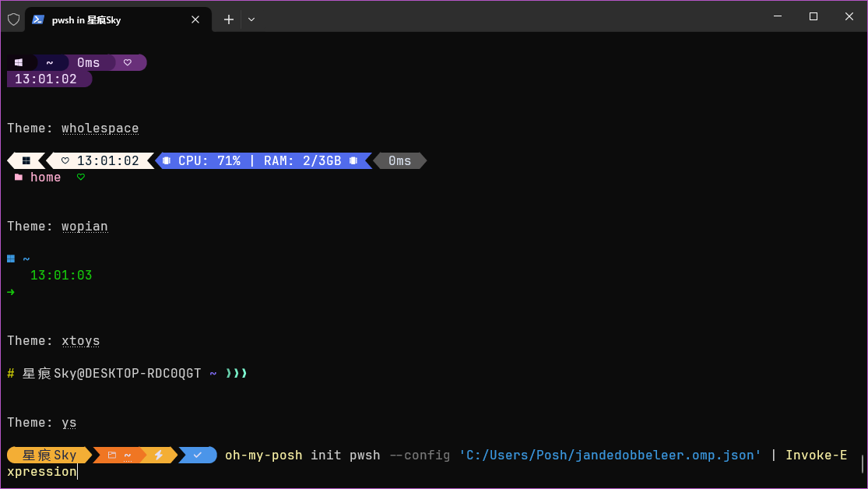
Task: Click the PowerShell icon on the tab
Action: coord(37,20)
